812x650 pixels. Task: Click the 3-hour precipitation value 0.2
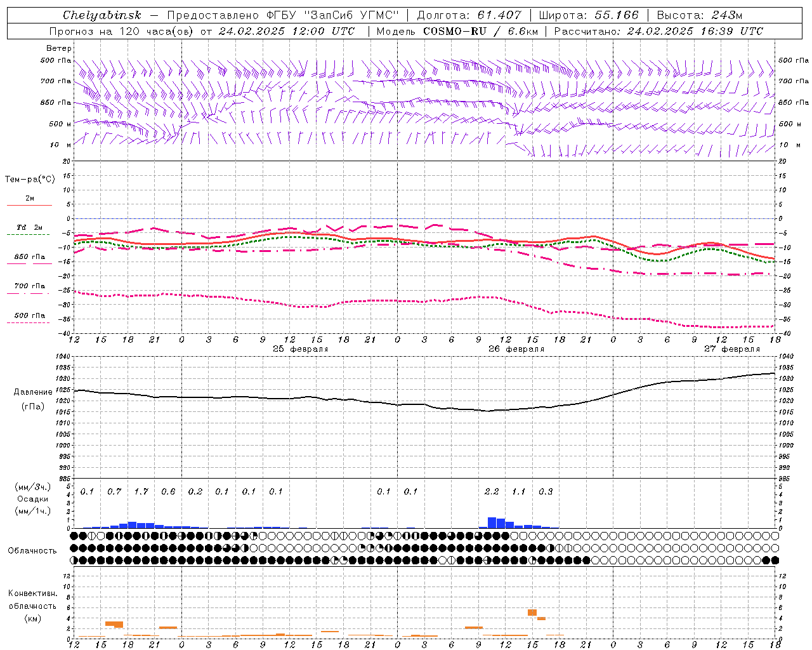(x=195, y=491)
